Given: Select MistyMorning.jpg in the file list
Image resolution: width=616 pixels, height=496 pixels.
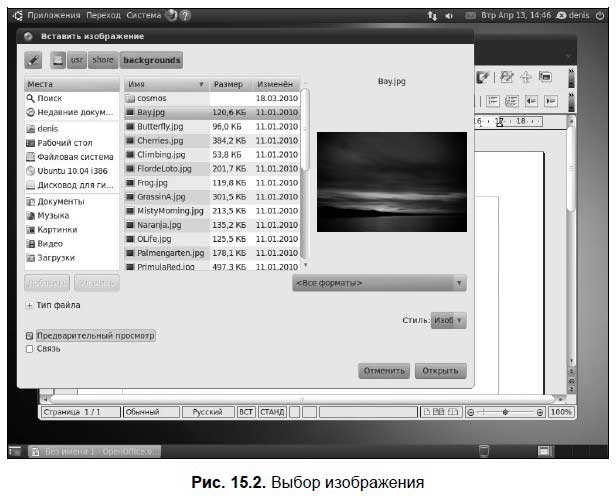Looking at the screenshot, I should coord(212,211).
